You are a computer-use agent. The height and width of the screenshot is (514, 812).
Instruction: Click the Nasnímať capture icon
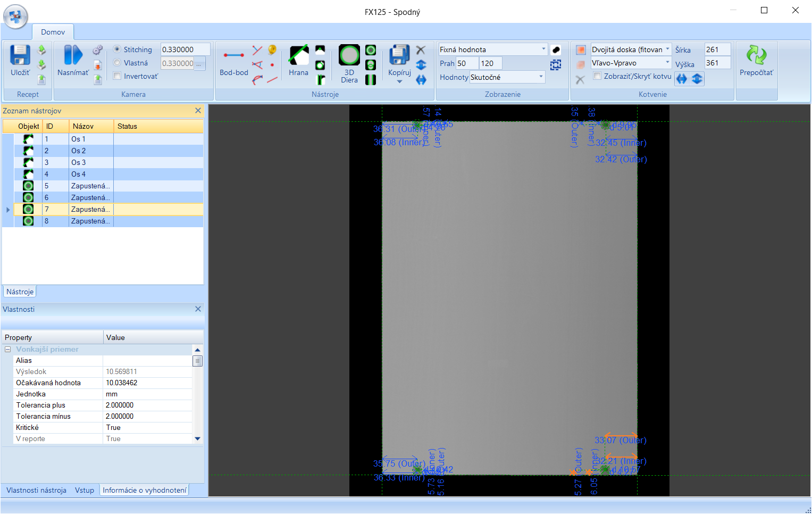73,55
